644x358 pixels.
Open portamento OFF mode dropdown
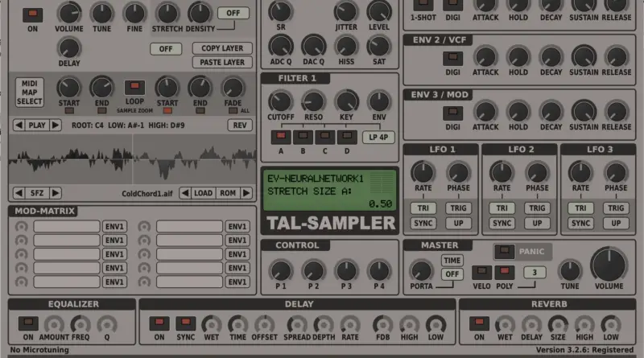452,274
